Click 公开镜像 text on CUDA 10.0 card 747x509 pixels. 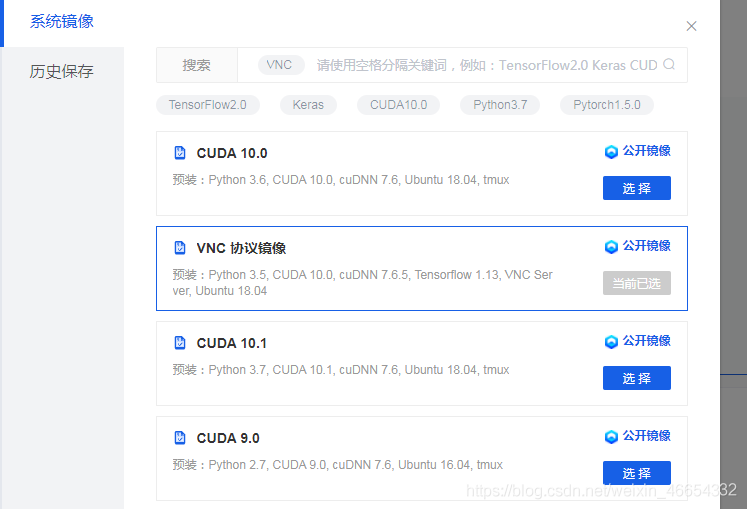(x=646, y=151)
